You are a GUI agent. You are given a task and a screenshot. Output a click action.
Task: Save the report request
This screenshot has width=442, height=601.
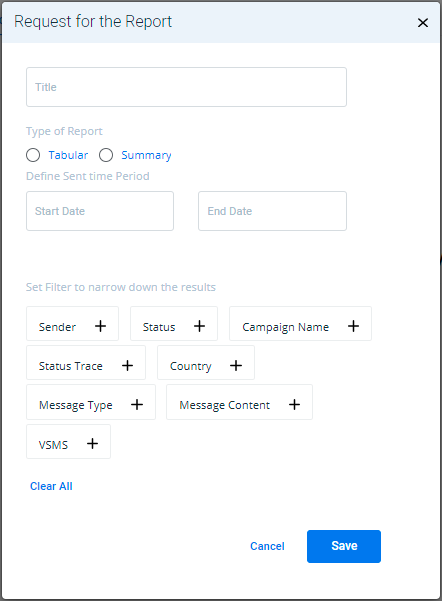(x=344, y=546)
